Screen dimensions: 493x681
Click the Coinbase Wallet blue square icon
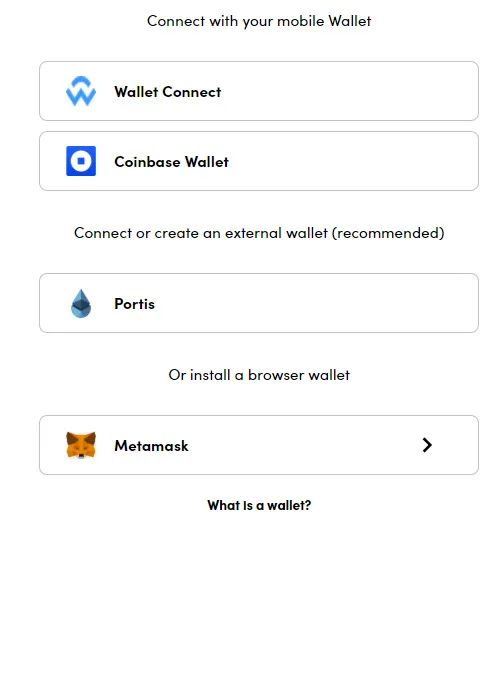pyautogui.click(x=81, y=161)
